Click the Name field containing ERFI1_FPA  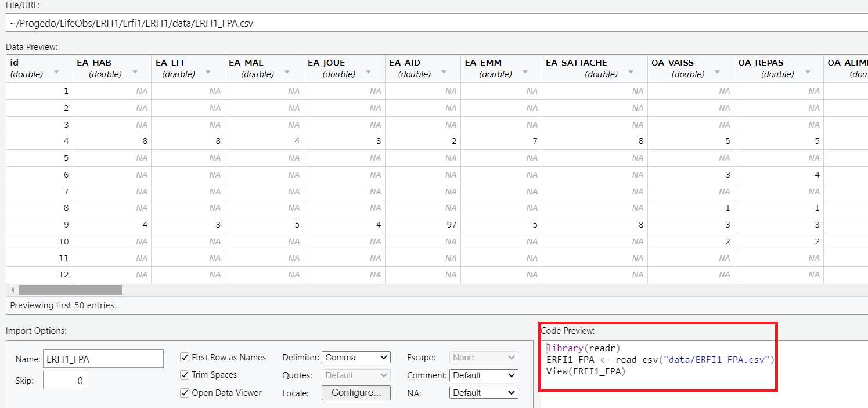103,359
